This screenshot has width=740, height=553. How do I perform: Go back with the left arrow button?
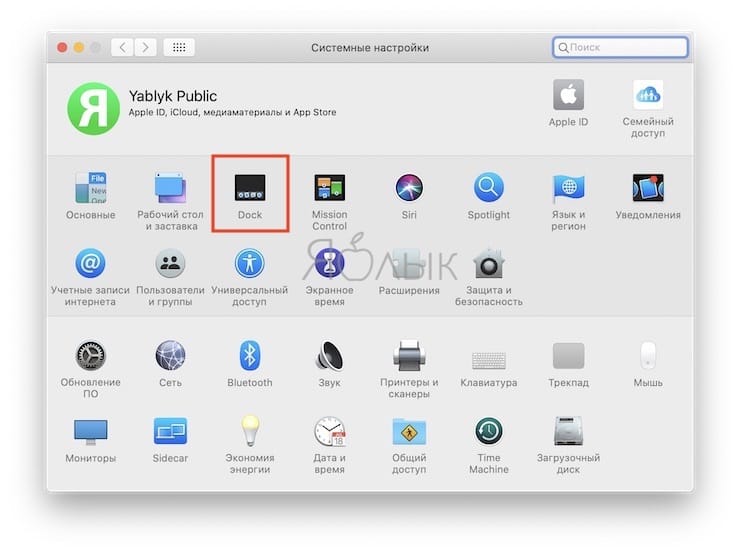coord(122,47)
